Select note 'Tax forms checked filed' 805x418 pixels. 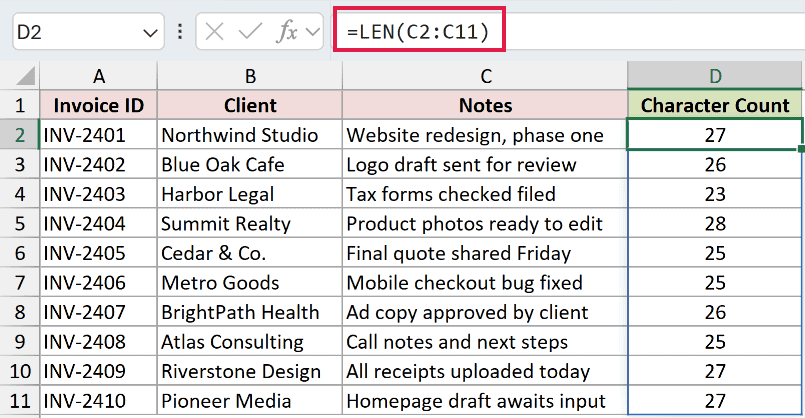click(485, 194)
